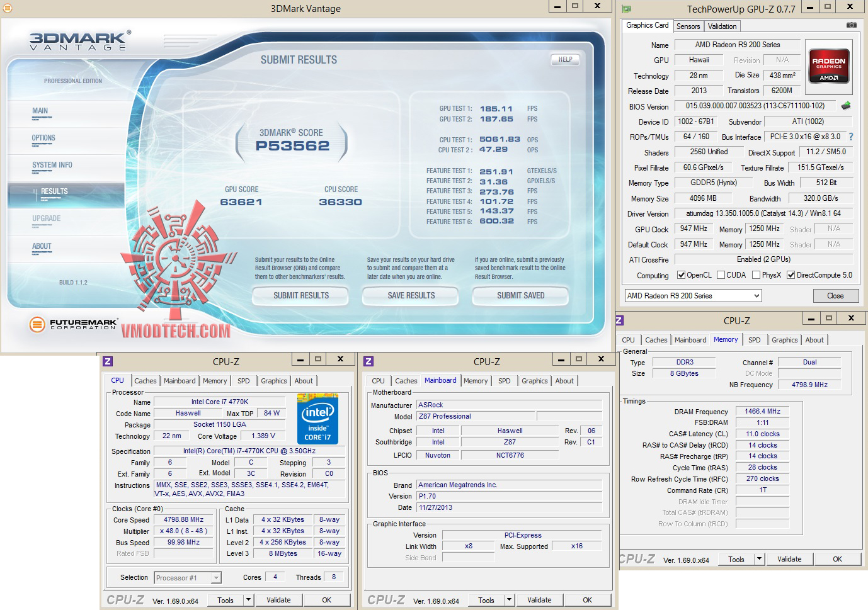868x610 pixels.
Task: Click the SUBMIT RESULTS button
Action: (x=300, y=295)
